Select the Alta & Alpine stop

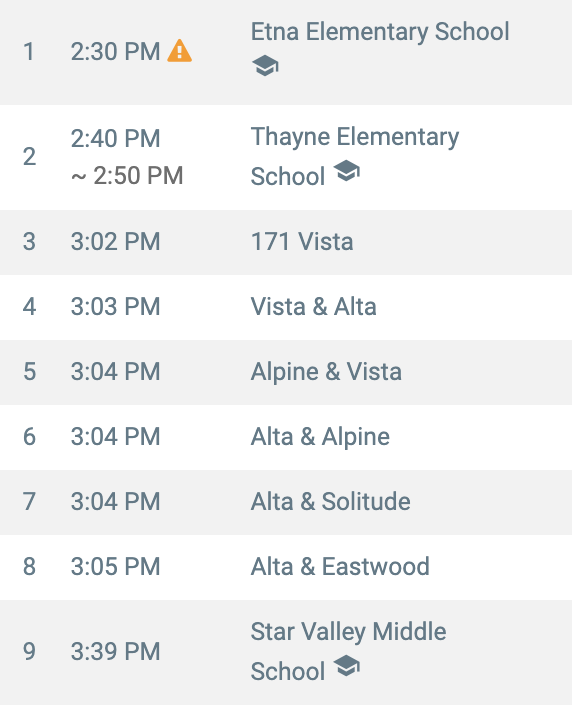coord(286,437)
